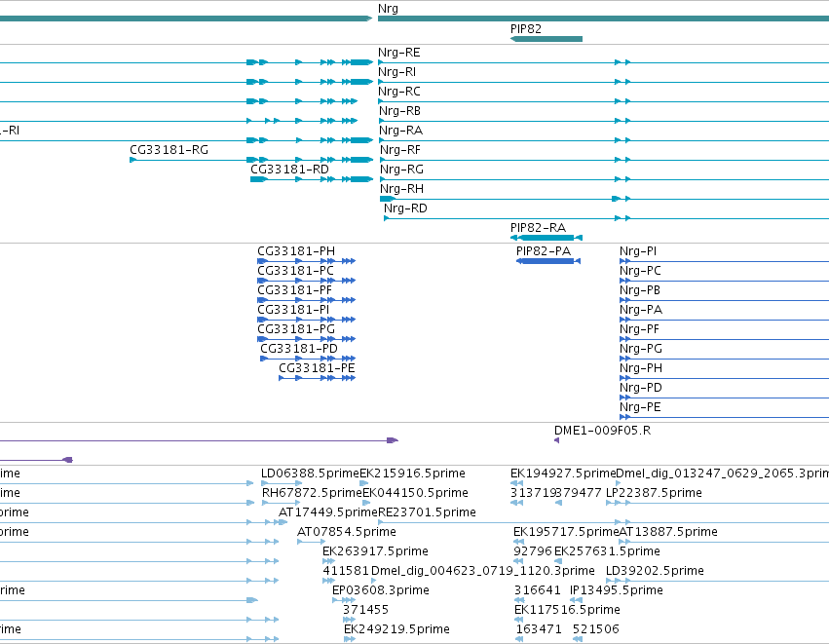Select the CG33181-PD protein label
829x644 pixels.
point(299,349)
